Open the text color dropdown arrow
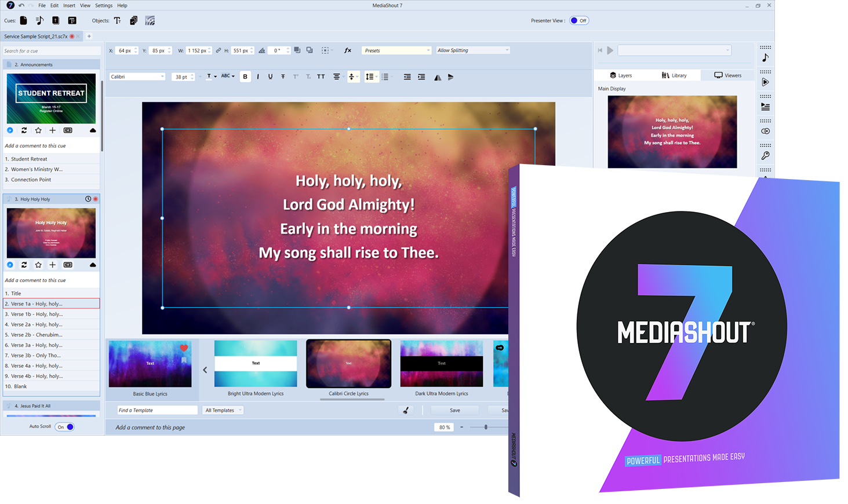 pos(215,76)
